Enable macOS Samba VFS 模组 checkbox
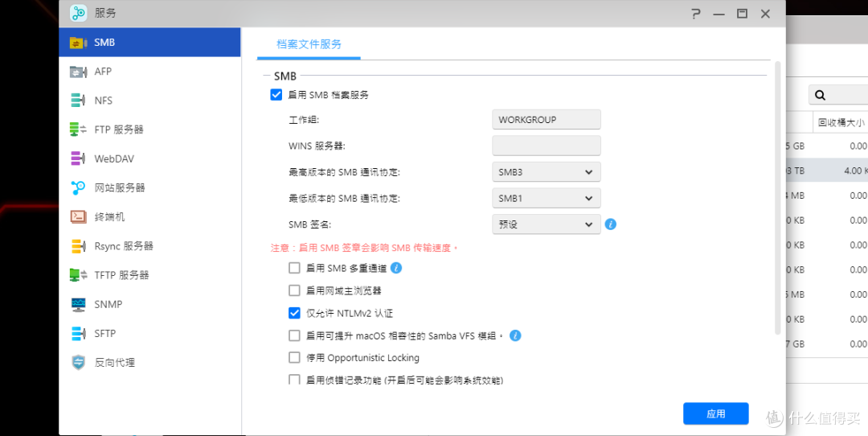 coord(294,335)
